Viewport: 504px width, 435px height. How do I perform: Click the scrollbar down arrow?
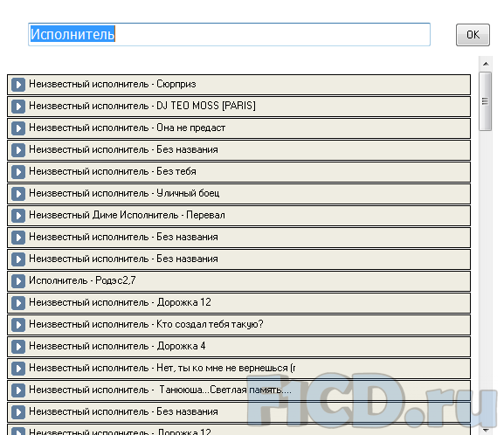[486, 430]
